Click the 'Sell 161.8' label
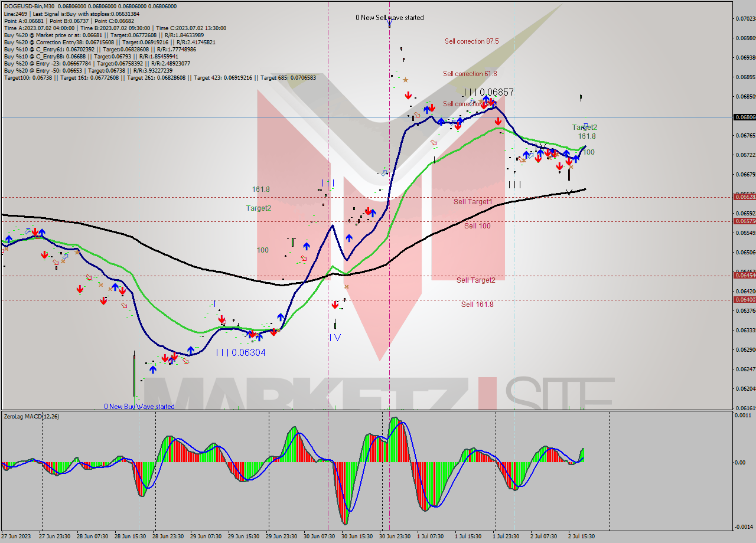Screen dimensions: 756x543 [x=477, y=305]
